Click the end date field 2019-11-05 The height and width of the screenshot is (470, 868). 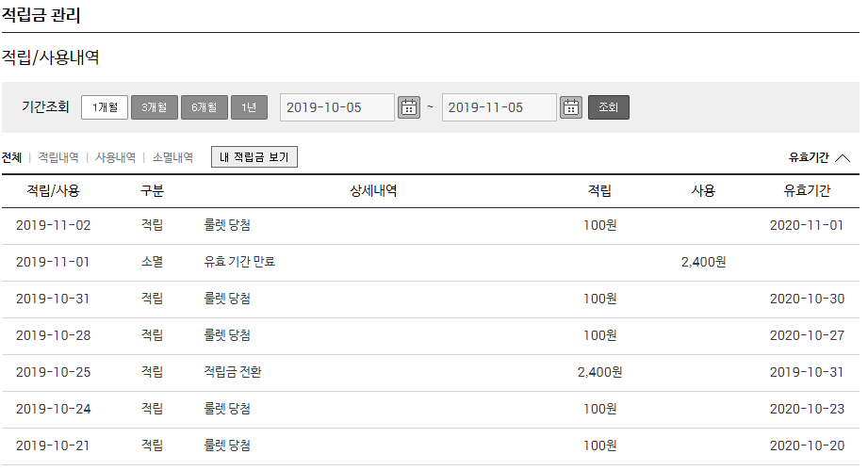[499, 107]
